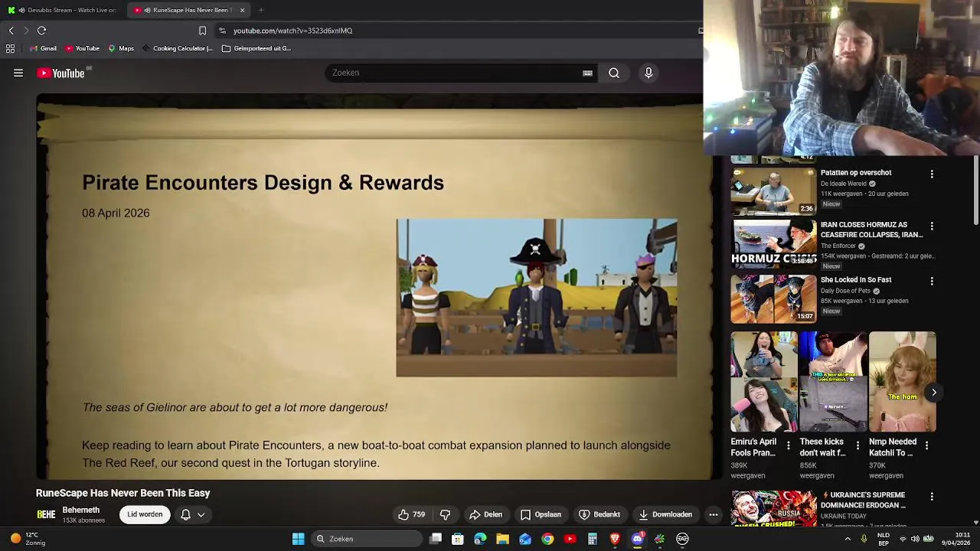Screen dimensions: 980x551
Task: Open Discord from the taskbar
Action: click(x=637, y=539)
